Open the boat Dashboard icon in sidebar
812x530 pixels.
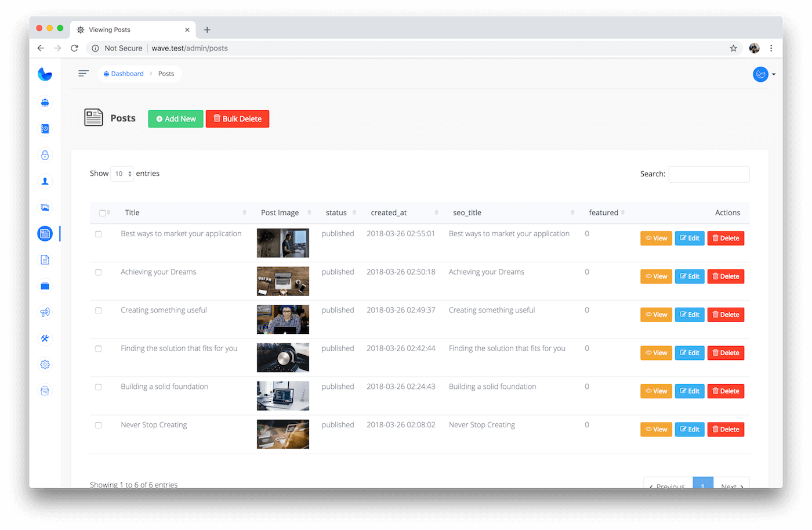[45, 103]
